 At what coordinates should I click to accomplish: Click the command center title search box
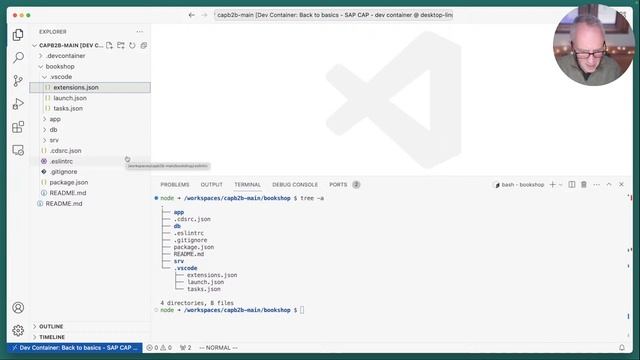click(333, 15)
